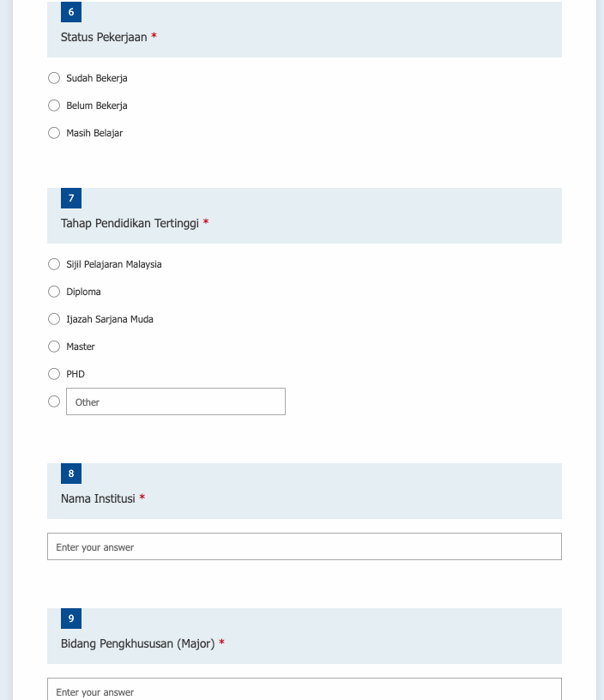Click the question number 9 badge
Screen dimensions: 604x700
[71, 619]
